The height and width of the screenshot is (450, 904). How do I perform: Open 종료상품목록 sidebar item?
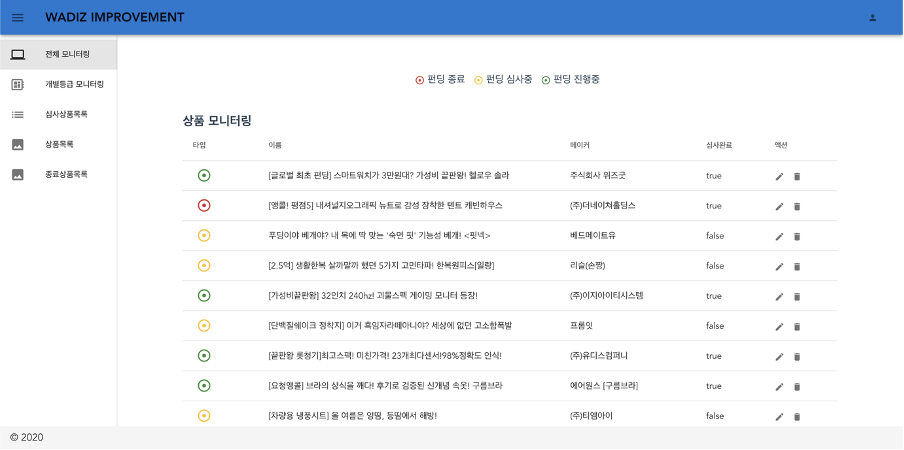pyautogui.click(x=58, y=175)
